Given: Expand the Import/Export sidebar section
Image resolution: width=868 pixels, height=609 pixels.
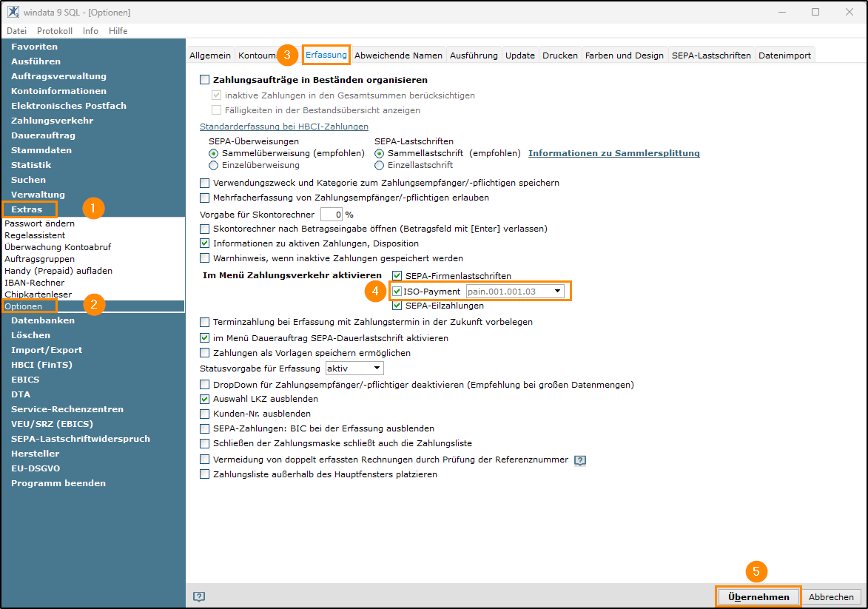Looking at the screenshot, I should [47, 350].
